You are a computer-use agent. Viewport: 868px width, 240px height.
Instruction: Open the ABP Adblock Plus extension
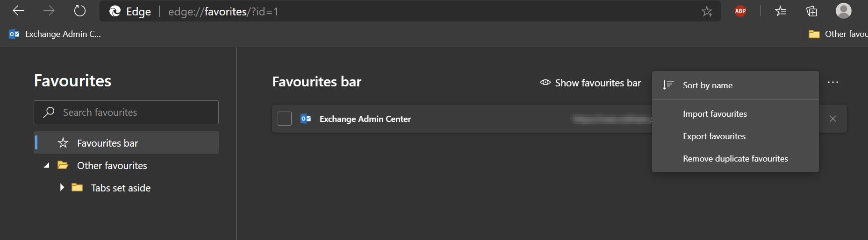pyautogui.click(x=740, y=11)
